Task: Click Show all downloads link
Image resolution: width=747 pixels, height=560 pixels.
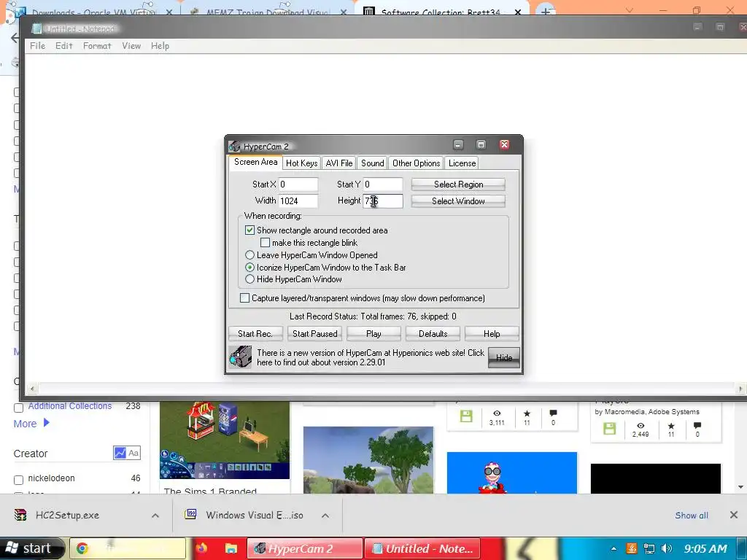Action: pos(692,516)
